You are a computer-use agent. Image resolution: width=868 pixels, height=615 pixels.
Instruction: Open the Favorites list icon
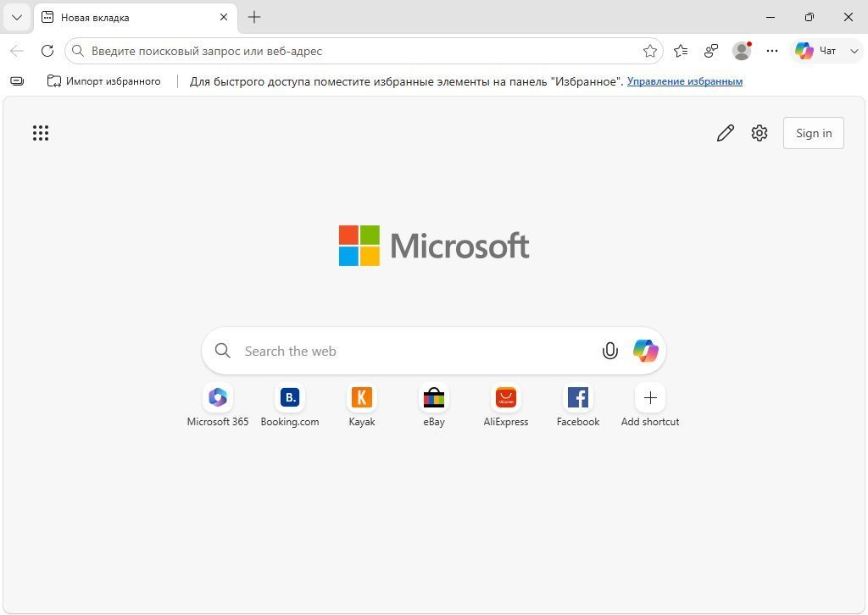point(681,51)
